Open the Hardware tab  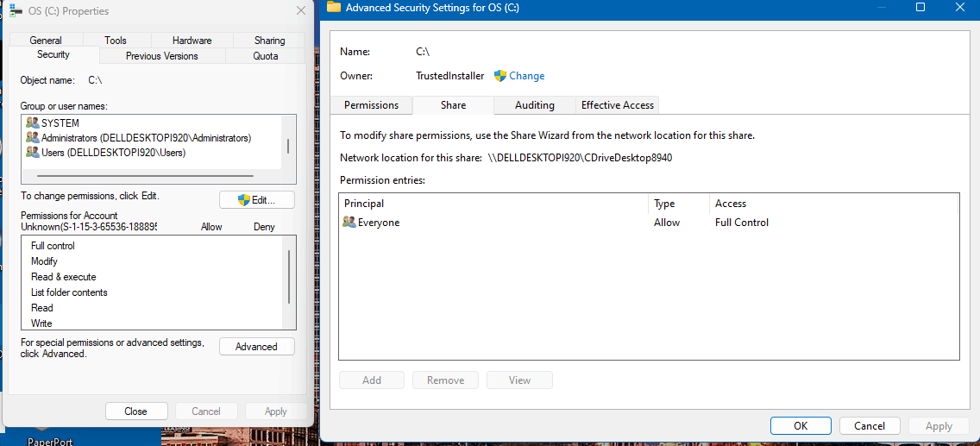pyautogui.click(x=192, y=40)
